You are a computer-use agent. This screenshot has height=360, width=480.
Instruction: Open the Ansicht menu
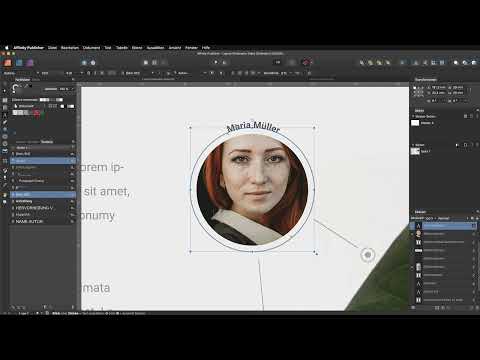pyautogui.click(x=175, y=48)
